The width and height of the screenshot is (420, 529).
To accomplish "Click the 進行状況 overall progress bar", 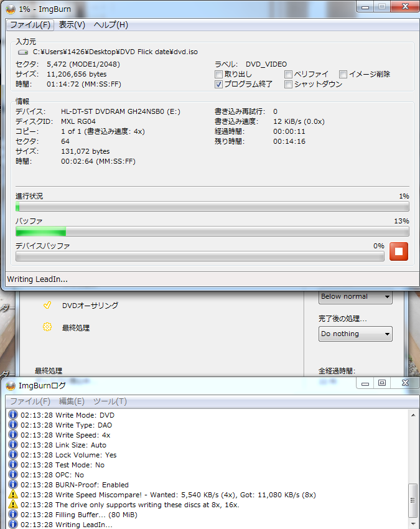I will tap(212, 207).
